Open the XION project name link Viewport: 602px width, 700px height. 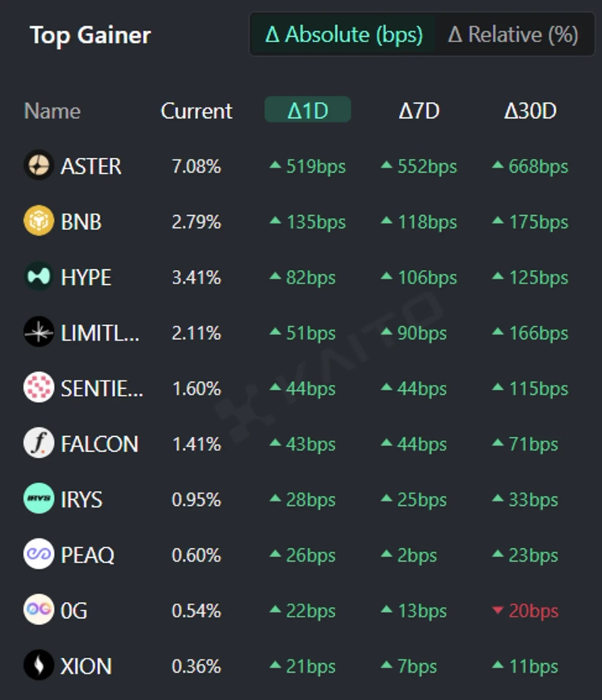[x=86, y=666]
